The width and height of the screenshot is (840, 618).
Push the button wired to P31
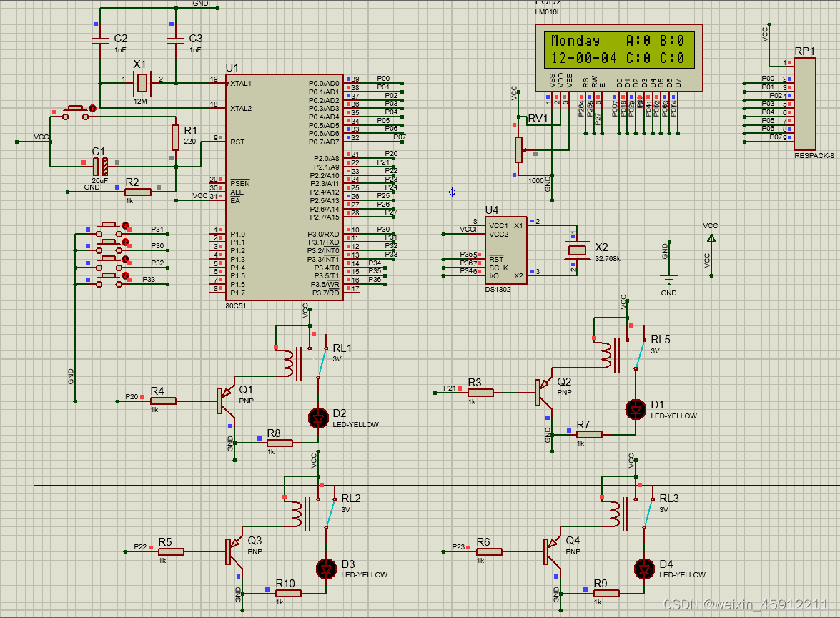point(109,229)
